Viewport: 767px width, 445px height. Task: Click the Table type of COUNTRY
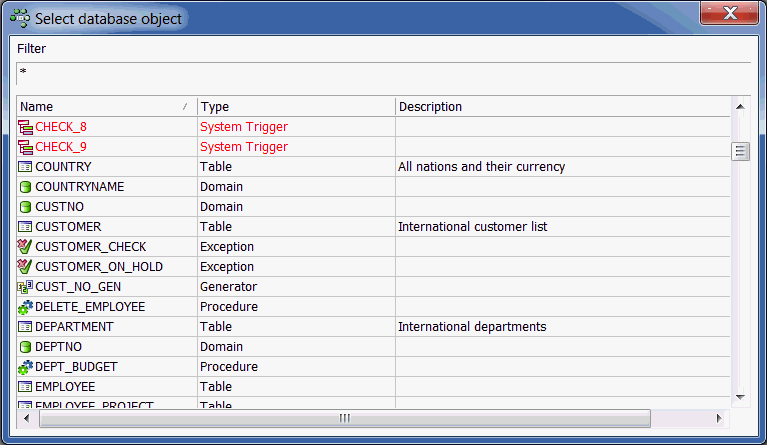tap(216, 167)
